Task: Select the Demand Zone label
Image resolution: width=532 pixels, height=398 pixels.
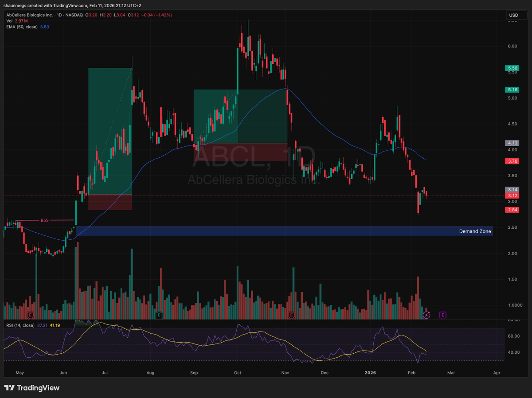Action: tap(475, 231)
